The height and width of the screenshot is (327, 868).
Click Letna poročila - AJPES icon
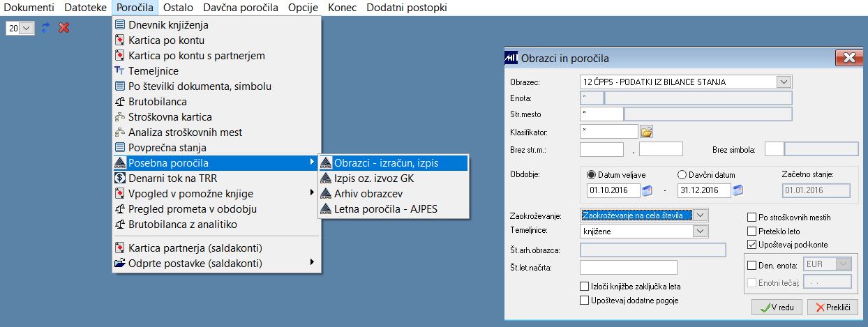(325, 209)
